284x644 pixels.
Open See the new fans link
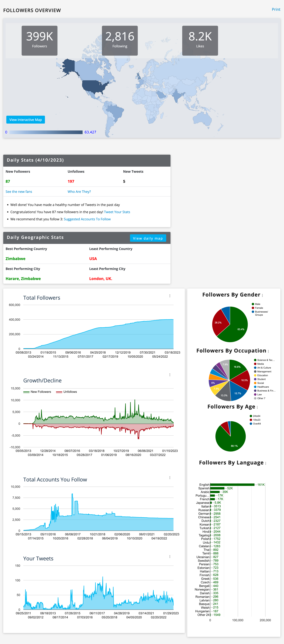pyautogui.click(x=19, y=192)
